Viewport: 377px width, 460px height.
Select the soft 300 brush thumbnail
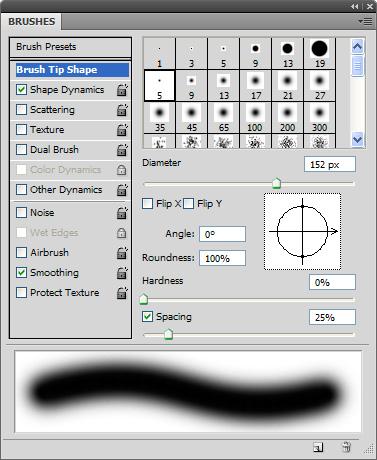319,118
